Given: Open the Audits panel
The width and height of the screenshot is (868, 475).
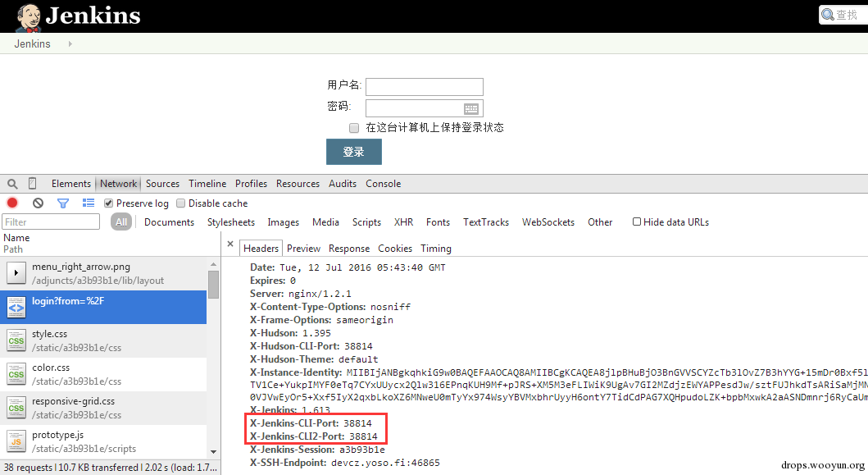Looking at the screenshot, I should (x=342, y=184).
